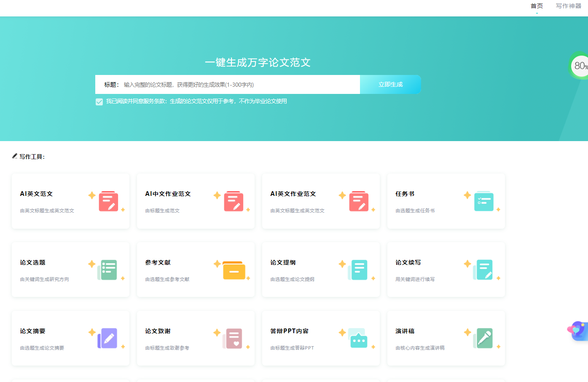This screenshot has height=382, width=588.
Task: Click the 80% circular progress indicator
Action: pos(580,66)
